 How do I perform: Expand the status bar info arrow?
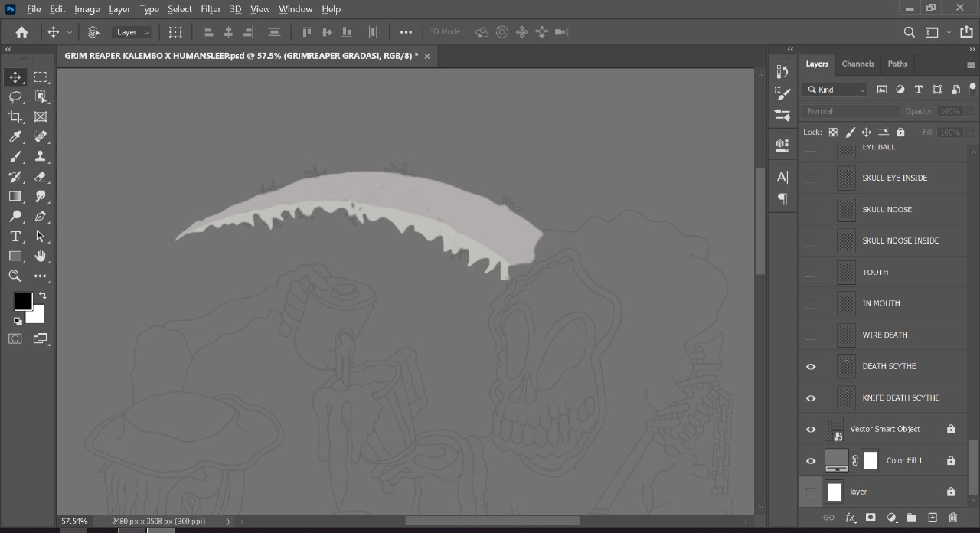(x=228, y=522)
